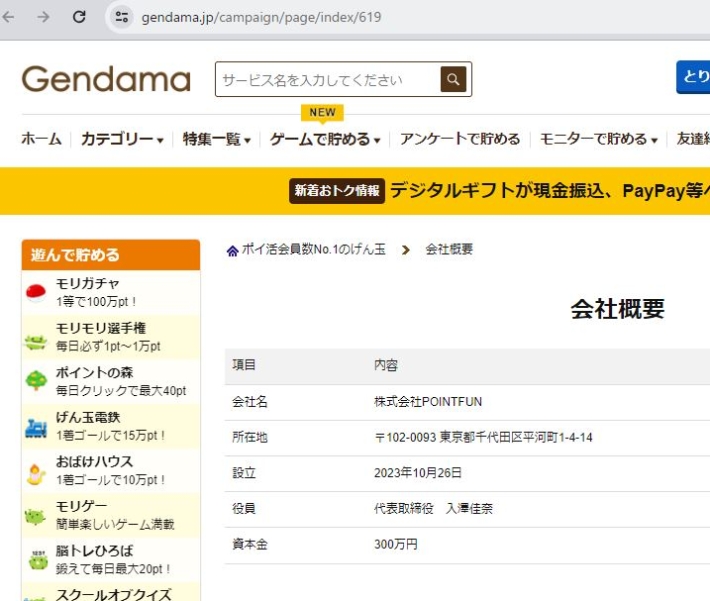Click 会社概要 in the breadcrumb

449,249
